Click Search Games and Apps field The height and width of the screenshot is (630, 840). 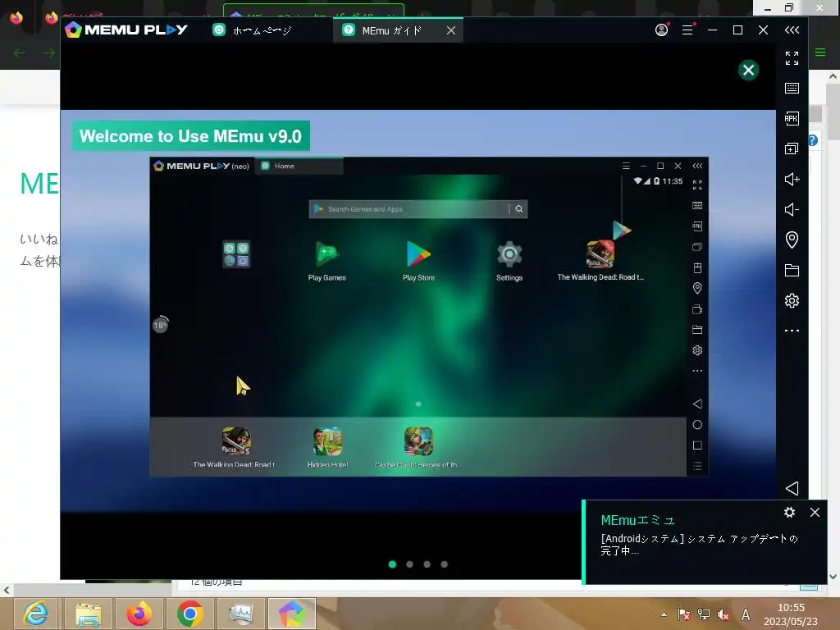418,209
